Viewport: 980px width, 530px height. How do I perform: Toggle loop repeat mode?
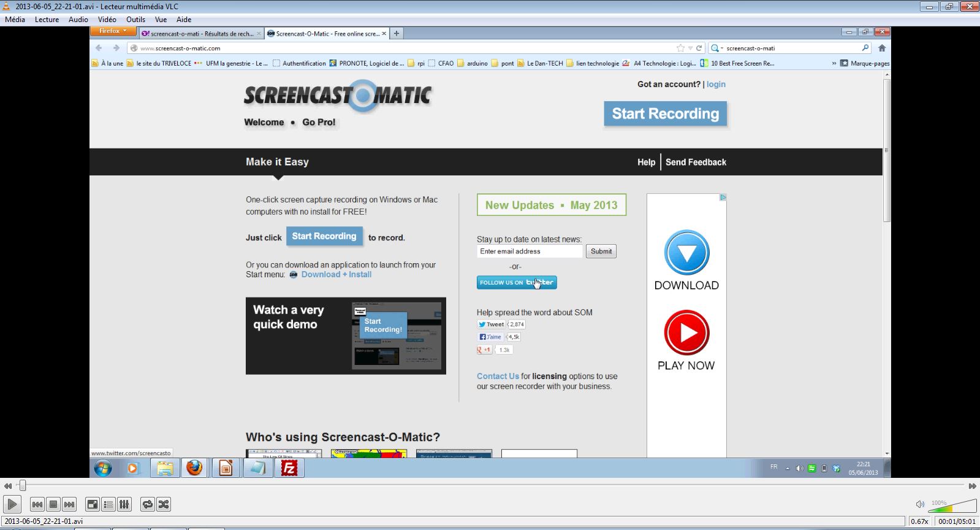pos(147,504)
